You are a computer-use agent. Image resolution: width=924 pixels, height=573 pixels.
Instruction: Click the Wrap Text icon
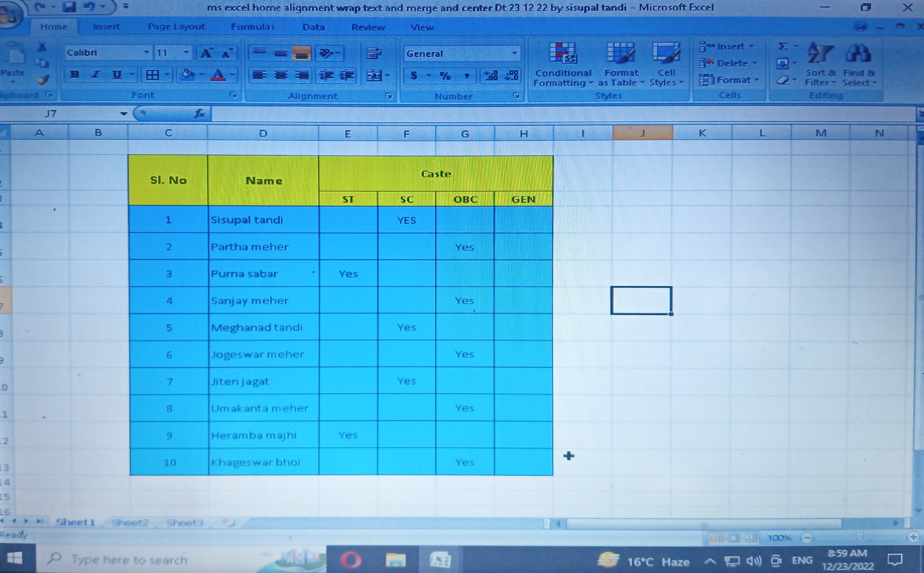coord(374,54)
